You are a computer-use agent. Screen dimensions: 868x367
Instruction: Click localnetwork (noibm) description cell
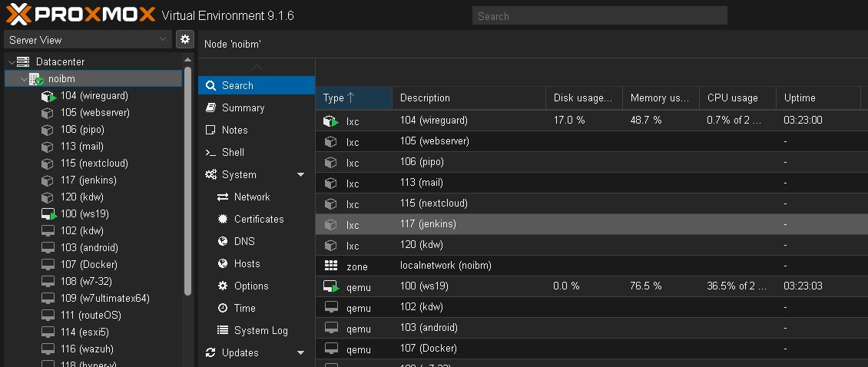tap(446, 266)
